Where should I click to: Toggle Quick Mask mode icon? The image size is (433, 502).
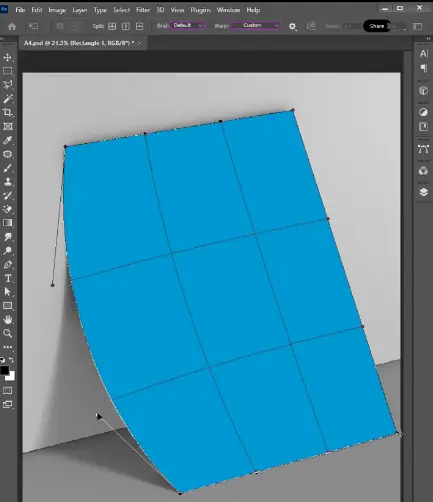8,390
